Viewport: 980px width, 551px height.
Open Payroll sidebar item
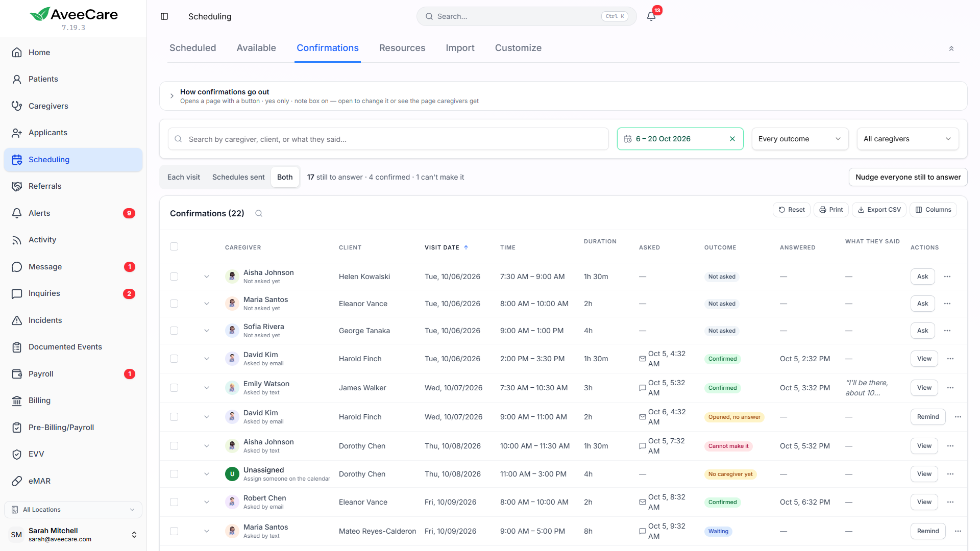coord(73,374)
